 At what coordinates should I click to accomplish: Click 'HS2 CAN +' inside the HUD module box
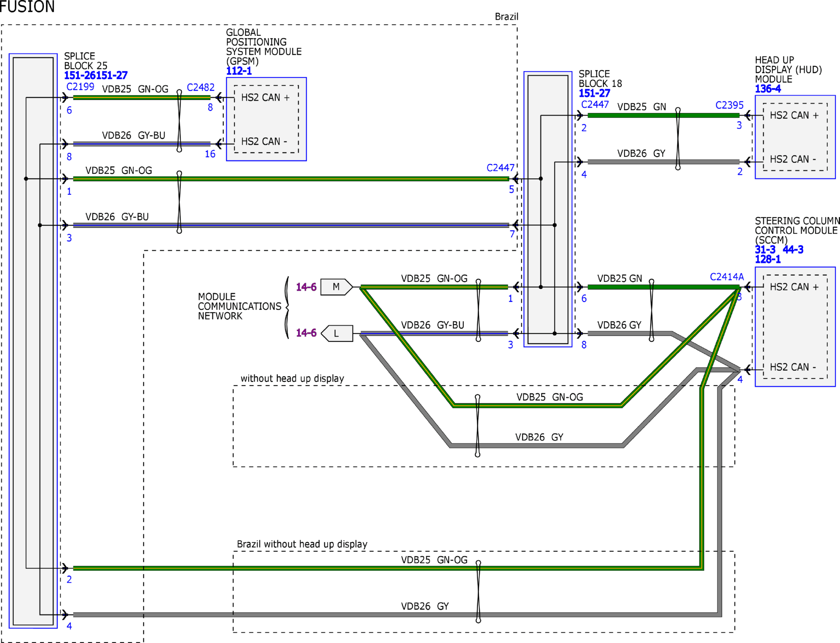[794, 115]
